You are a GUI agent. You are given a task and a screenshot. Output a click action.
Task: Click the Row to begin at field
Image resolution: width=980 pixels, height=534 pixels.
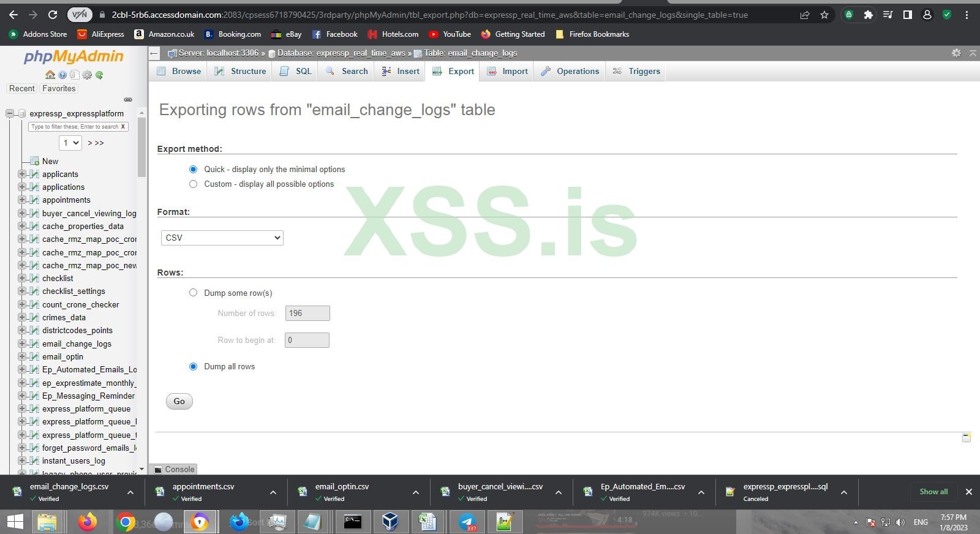[307, 340]
